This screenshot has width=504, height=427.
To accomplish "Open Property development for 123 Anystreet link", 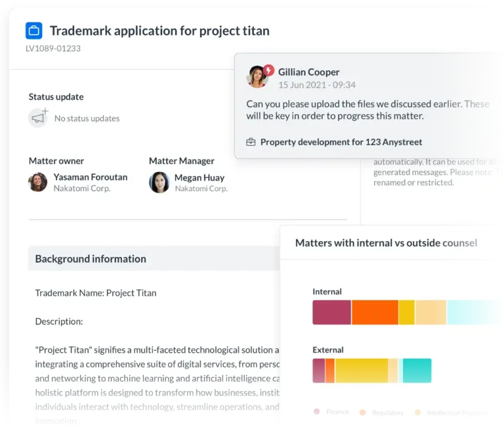I will (341, 142).
